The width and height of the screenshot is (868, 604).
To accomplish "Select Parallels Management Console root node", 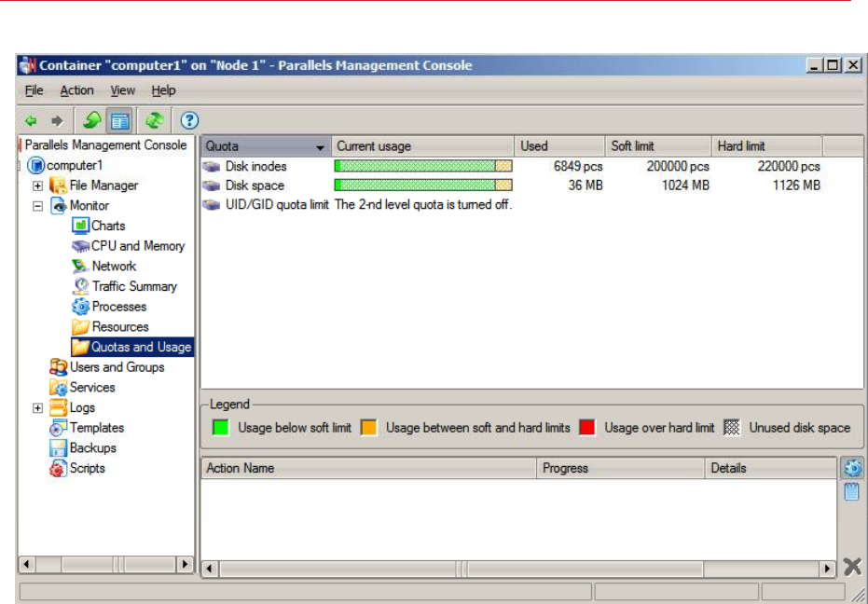I will click(105, 145).
